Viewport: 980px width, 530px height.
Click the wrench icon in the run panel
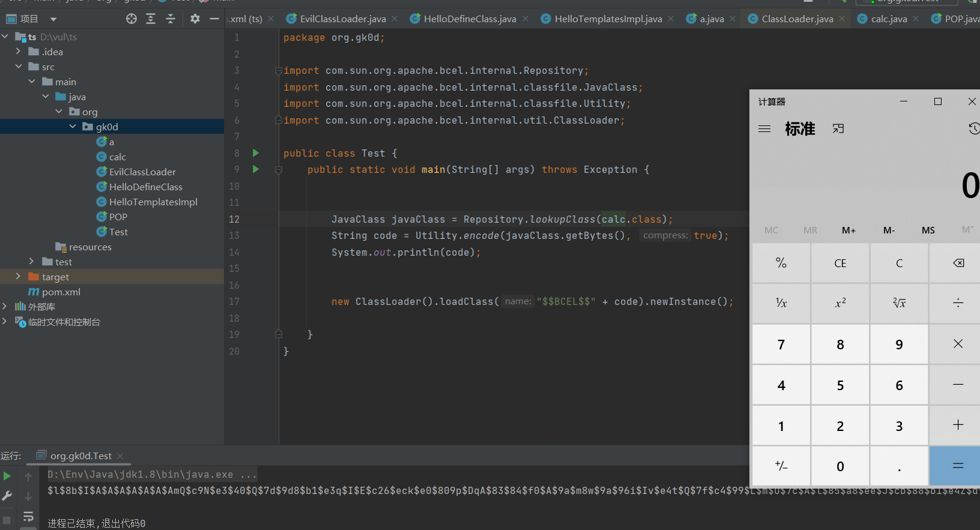tap(7, 496)
